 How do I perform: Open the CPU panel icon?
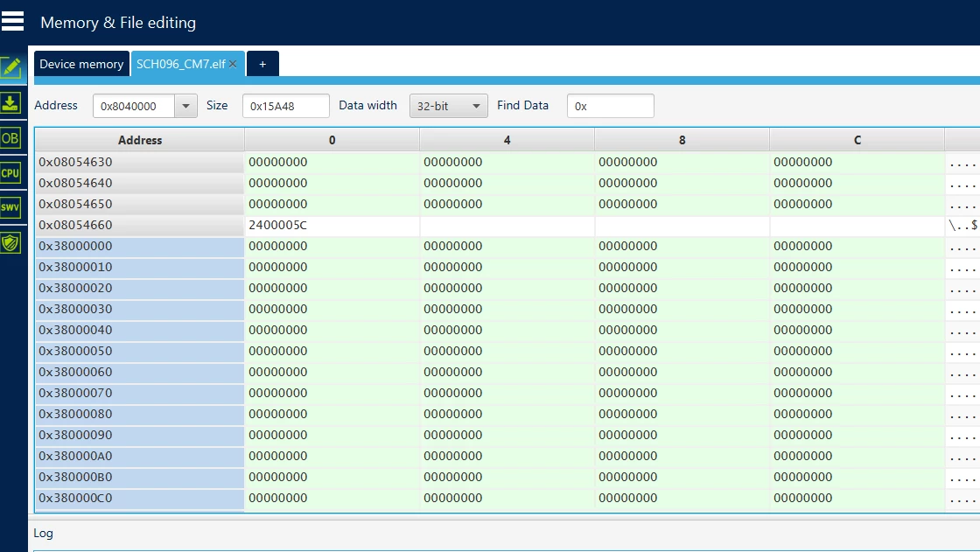click(x=10, y=172)
